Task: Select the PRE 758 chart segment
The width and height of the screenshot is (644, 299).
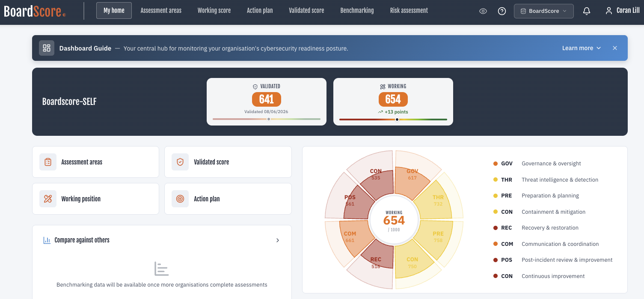Action: 435,239
